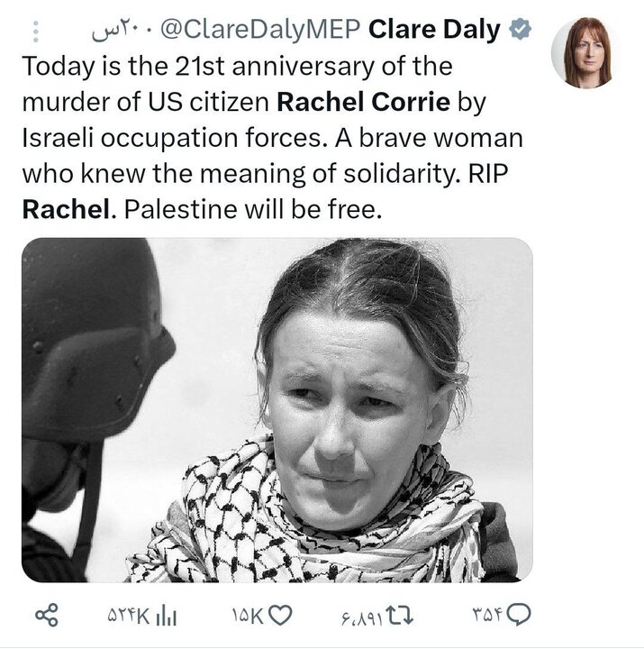Like the tweet with the heart icon

pos(282,616)
